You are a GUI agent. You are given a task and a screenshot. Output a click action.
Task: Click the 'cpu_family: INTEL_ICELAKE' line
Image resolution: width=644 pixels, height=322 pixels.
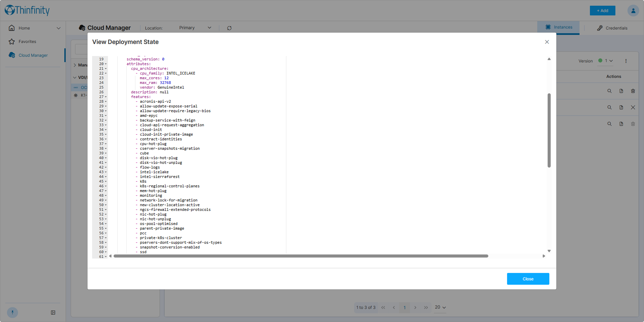pyautogui.click(x=167, y=73)
